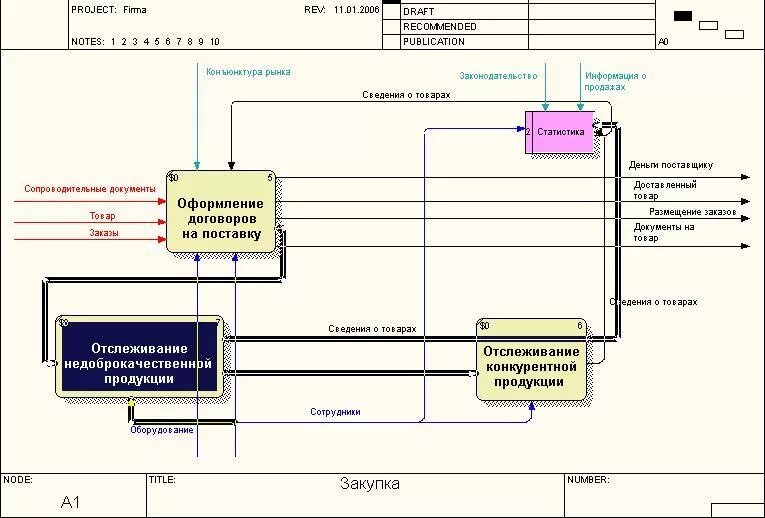Click number 5 on Оформление договоров box

[270, 178]
